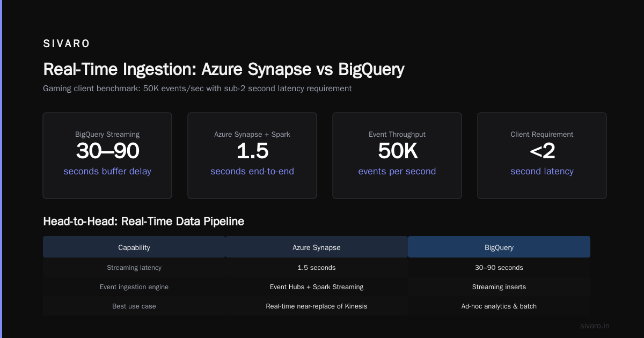Click the '30–90 seconds' table cell
This screenshot has height=338, width=644.
[x=499, y=267]
